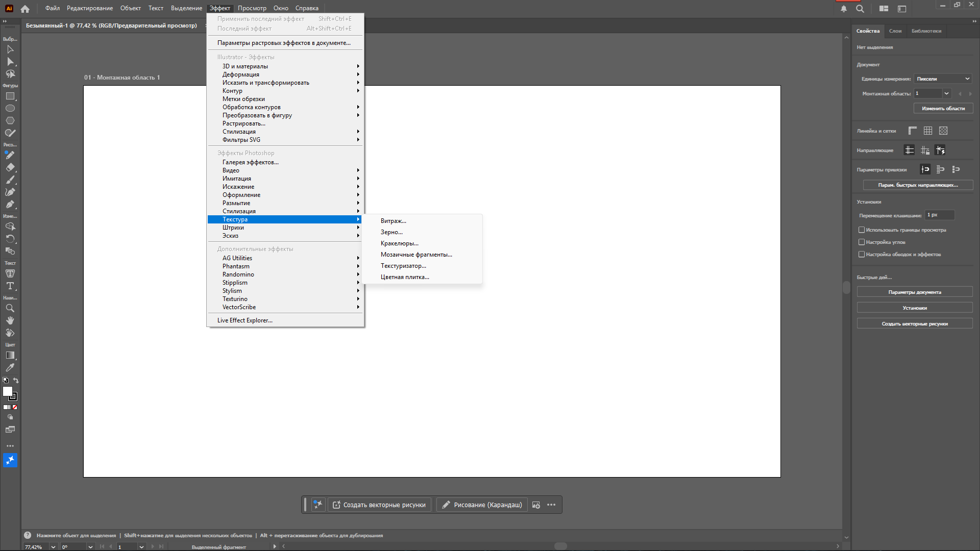Enable 'Использовать границы просмотра' checkbox
The width and height of the screenshot is (980, 551).
(x=862, y=230)
